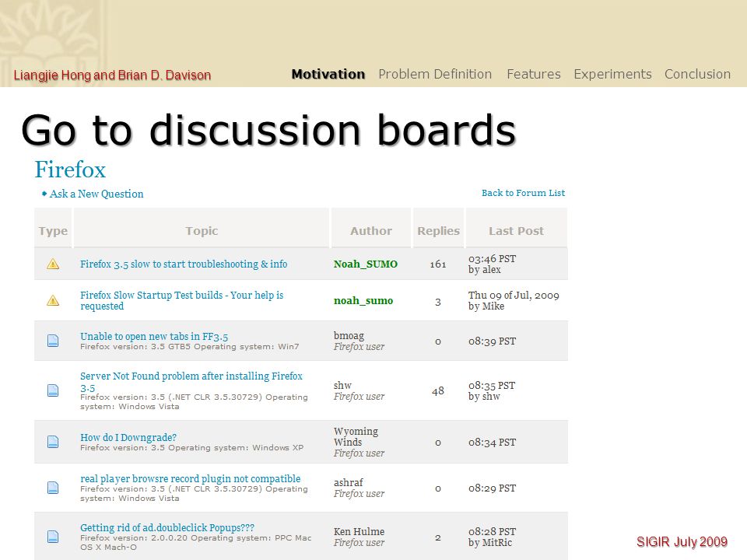Switch to the Problem Definition section
This screenshot has width=747, height=560.
[x=435, y=75]
